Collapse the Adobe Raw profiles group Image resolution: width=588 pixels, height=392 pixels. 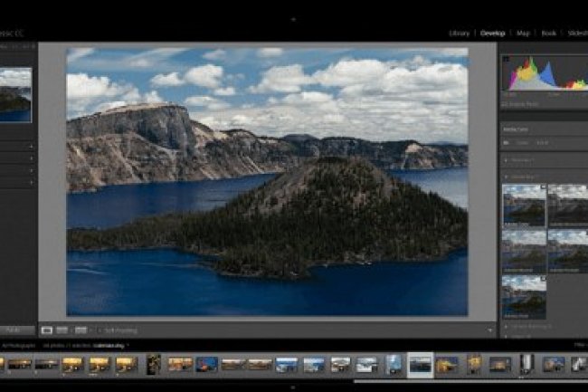coord(506,177)
